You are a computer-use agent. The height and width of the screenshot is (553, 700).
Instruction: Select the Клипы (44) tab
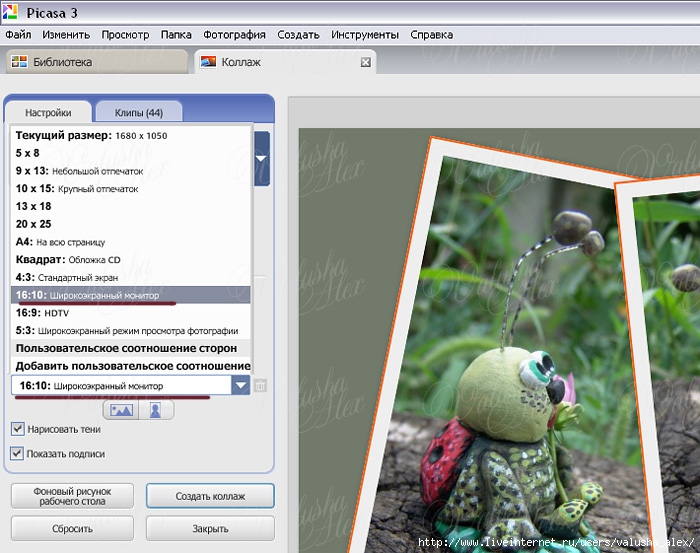click(x=139, y=112)
